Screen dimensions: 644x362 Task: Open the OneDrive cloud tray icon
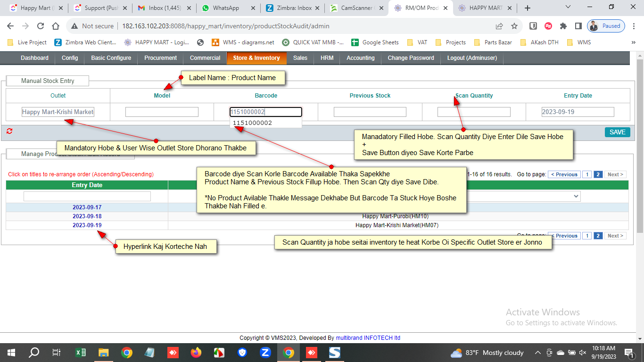(x=561, y=353)
